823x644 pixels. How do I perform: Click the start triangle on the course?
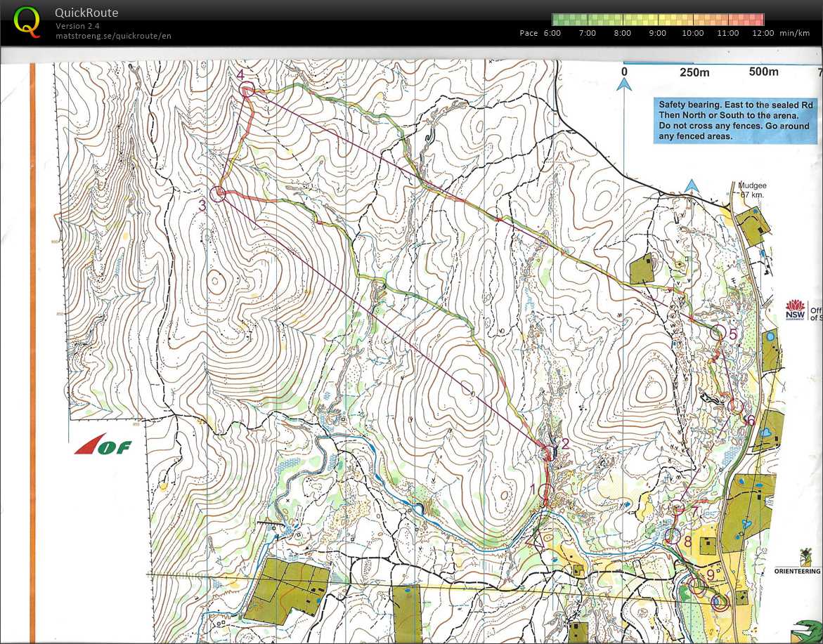click(537, 539)
